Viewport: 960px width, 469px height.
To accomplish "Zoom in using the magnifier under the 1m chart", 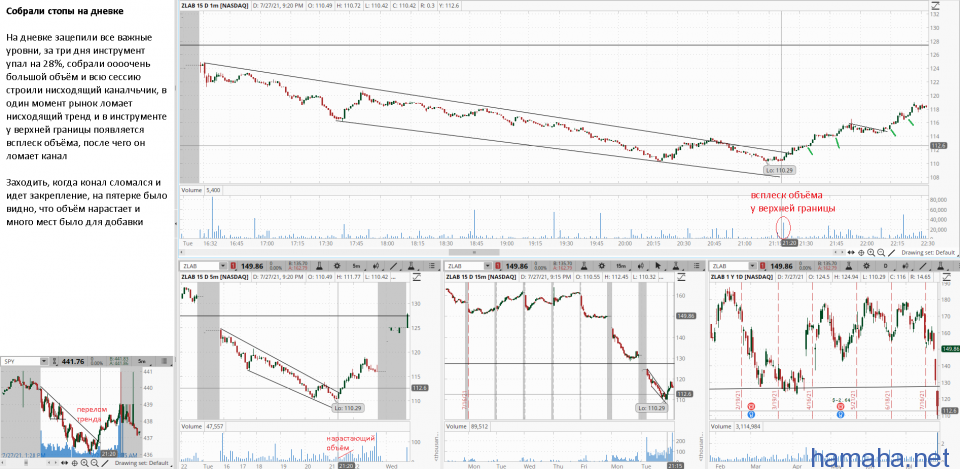I will [871, 252].
